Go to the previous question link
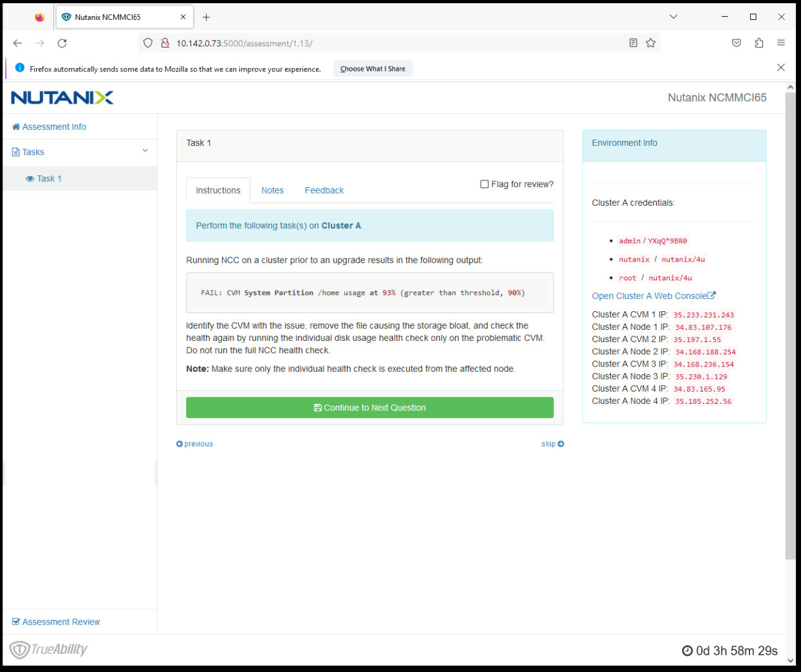 194,444
